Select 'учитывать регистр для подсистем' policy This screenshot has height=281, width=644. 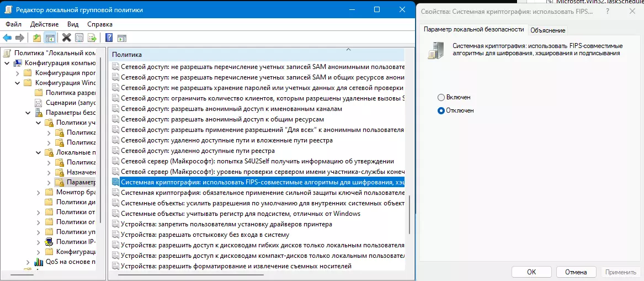(240, 214)
